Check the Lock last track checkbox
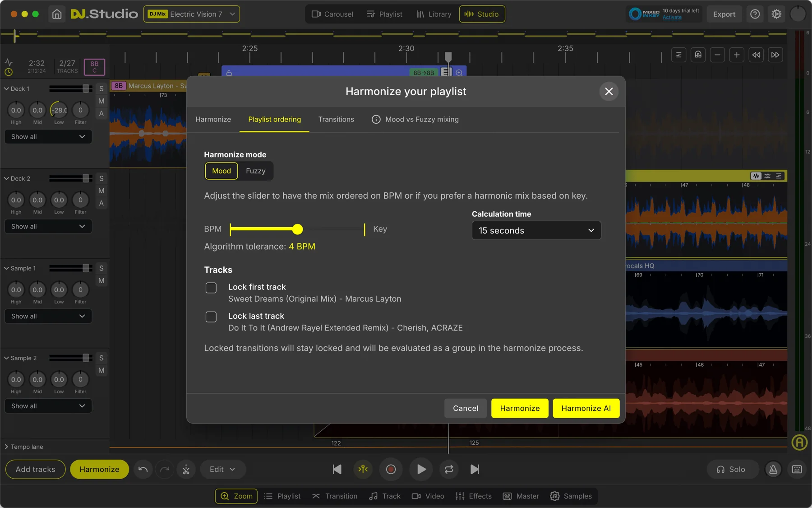 click(x=211, y=317)
